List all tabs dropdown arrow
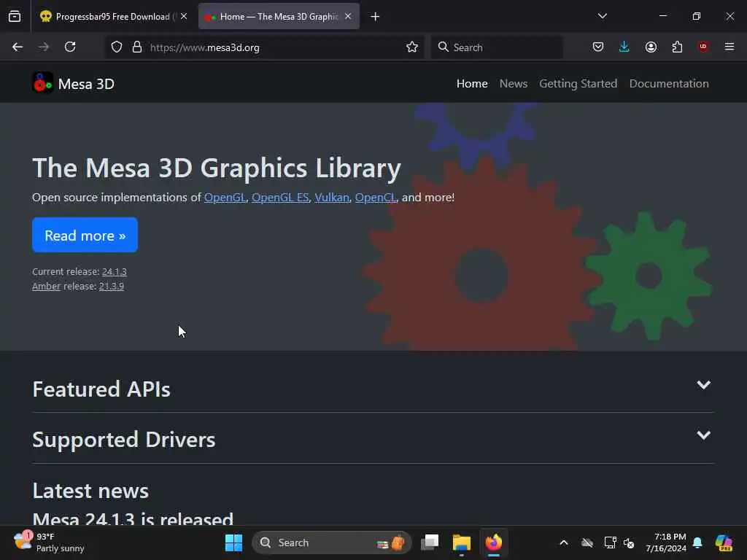 click(602, 16)
